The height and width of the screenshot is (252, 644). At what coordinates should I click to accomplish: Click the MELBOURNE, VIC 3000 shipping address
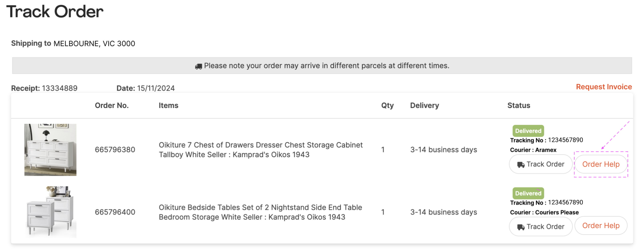click(x=94, y=44)
